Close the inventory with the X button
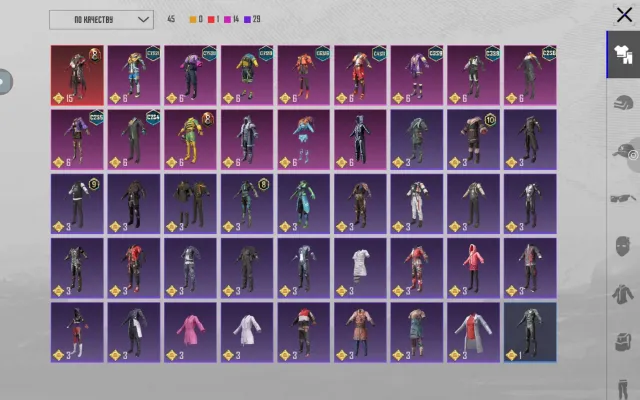 pos(624,15)
